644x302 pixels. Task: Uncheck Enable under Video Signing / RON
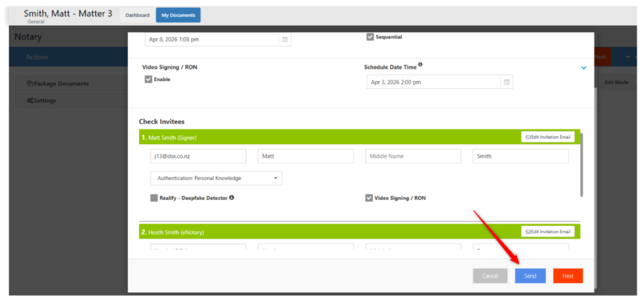[x=148, y=79]
